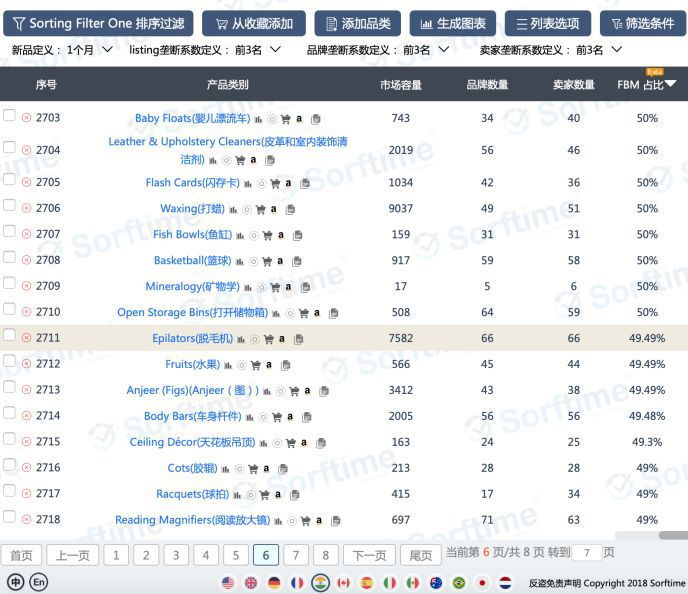Click the chart icon beside Fruits
Image resolution: width=688 pixels, height=594 pixels.
(228, 365)
